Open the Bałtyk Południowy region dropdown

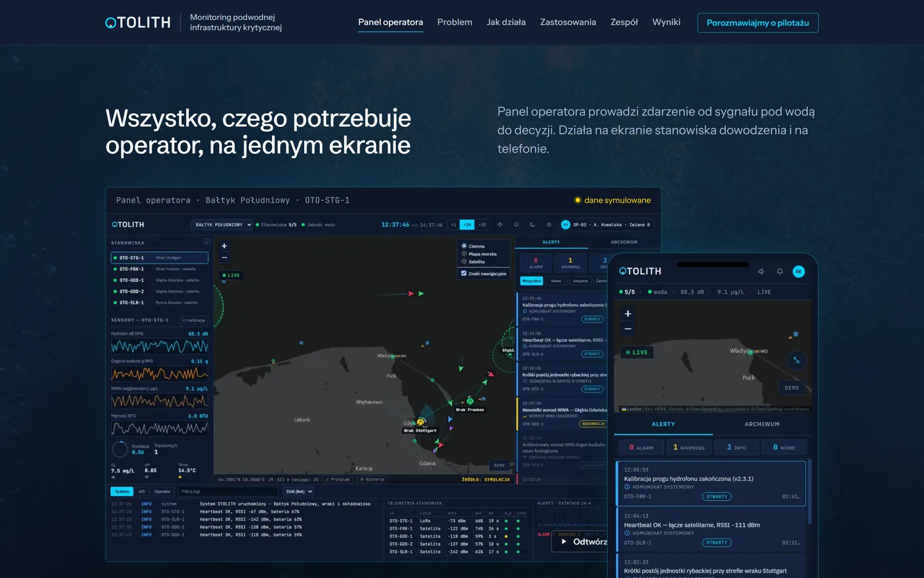pyautogui.click(x=222, y=225)
